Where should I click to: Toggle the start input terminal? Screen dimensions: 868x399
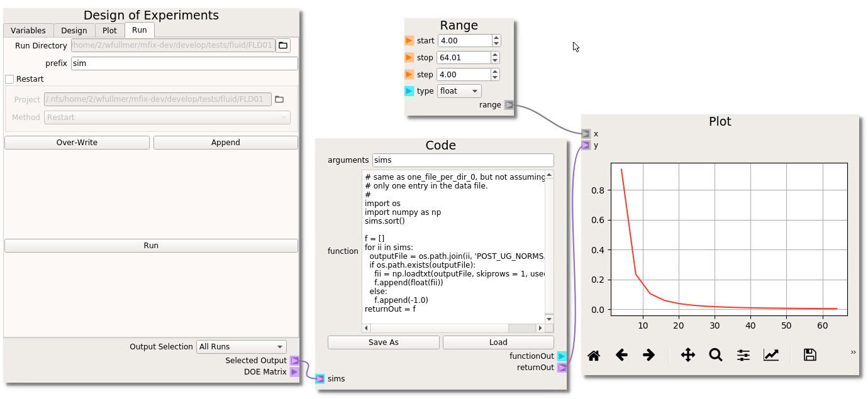click(x=409, y=41)
